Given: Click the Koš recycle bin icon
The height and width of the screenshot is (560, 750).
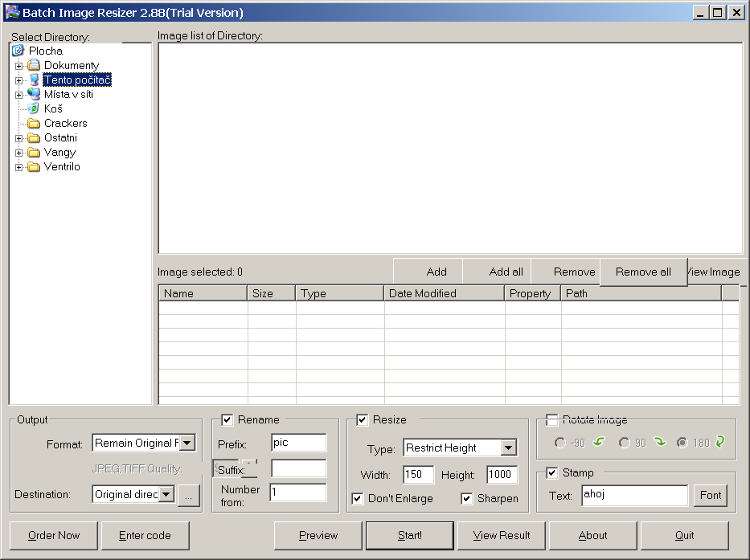Looking at the screenshot, I should point(33,108).
